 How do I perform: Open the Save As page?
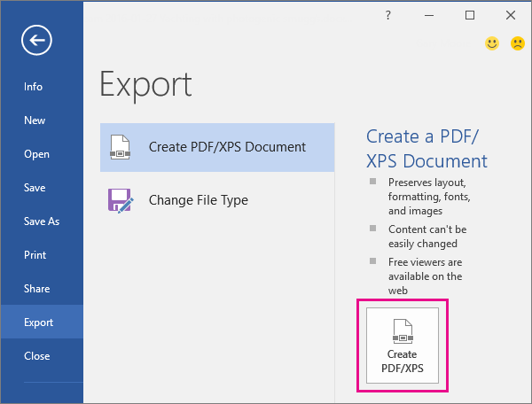pyautogui.click(x=42, y=221)
